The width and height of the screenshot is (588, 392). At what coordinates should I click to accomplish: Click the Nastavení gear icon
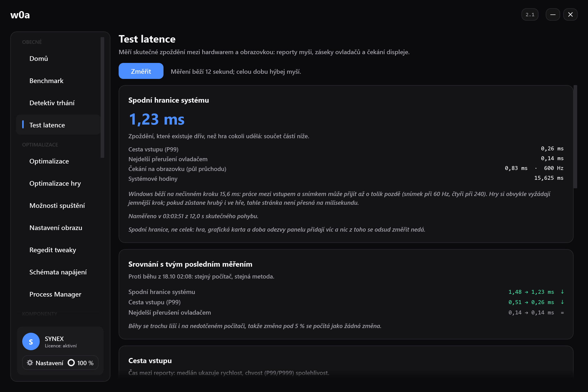(x=30, y=363)
